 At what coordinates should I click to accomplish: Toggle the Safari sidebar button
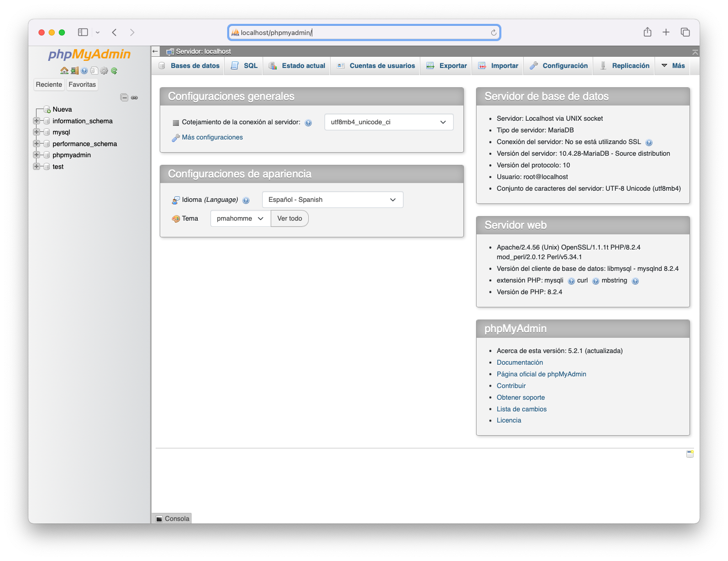pyautogui.click(x=83, y=32)
